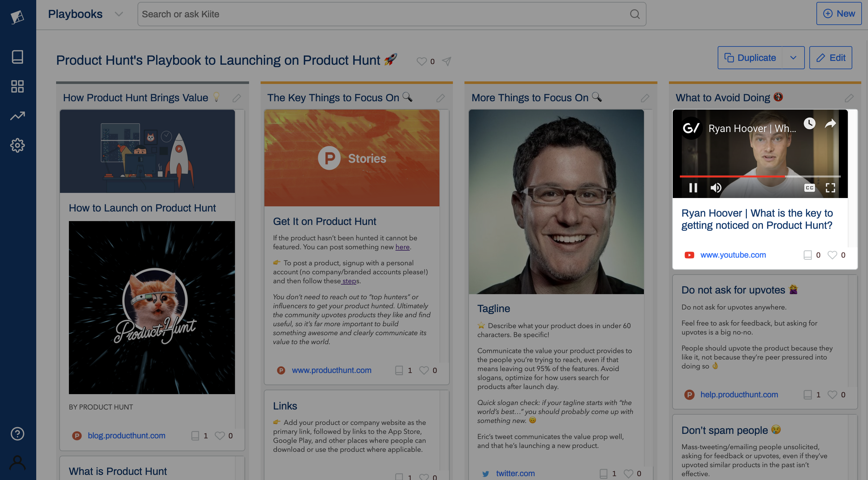The image size is (868, 480).
Task: Open the help question mark icon
Action: pos(18,433)
